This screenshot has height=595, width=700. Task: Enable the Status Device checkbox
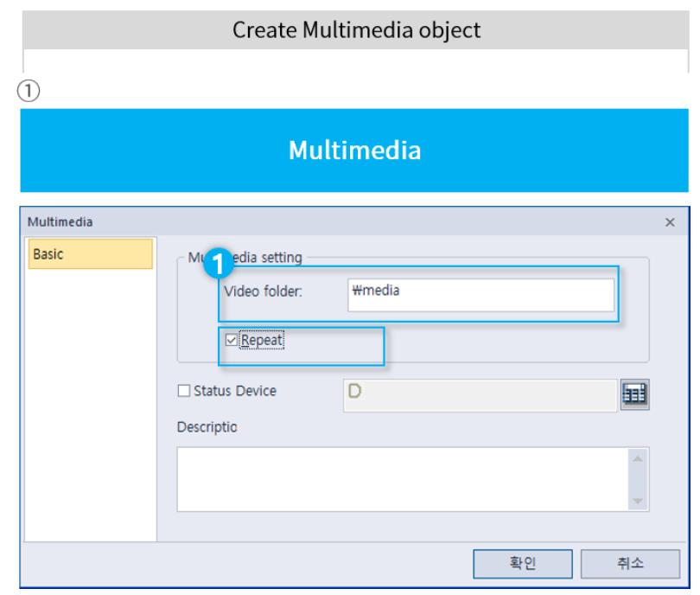183,391
